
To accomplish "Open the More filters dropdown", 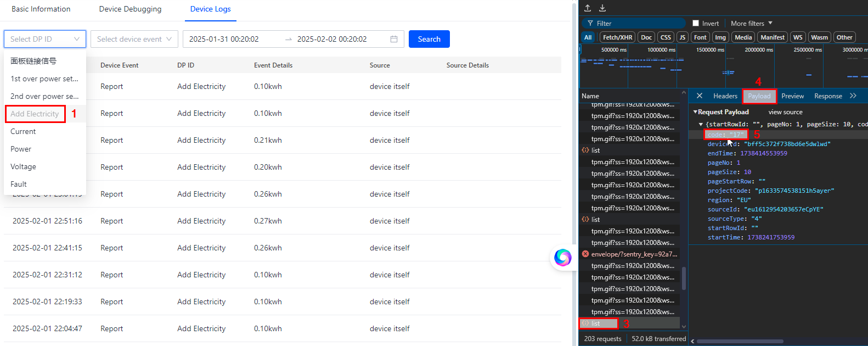I will point(752,23).
